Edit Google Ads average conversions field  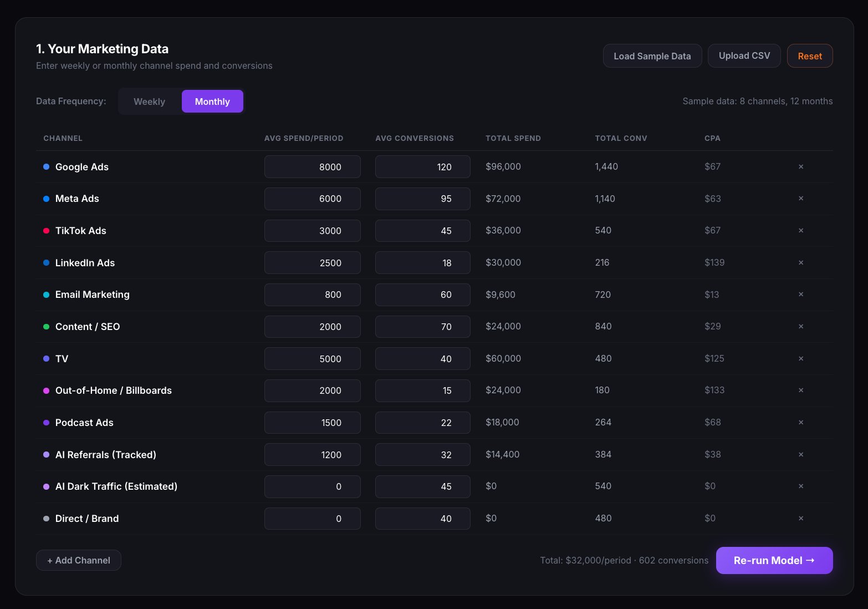click(x=423, y=167)
